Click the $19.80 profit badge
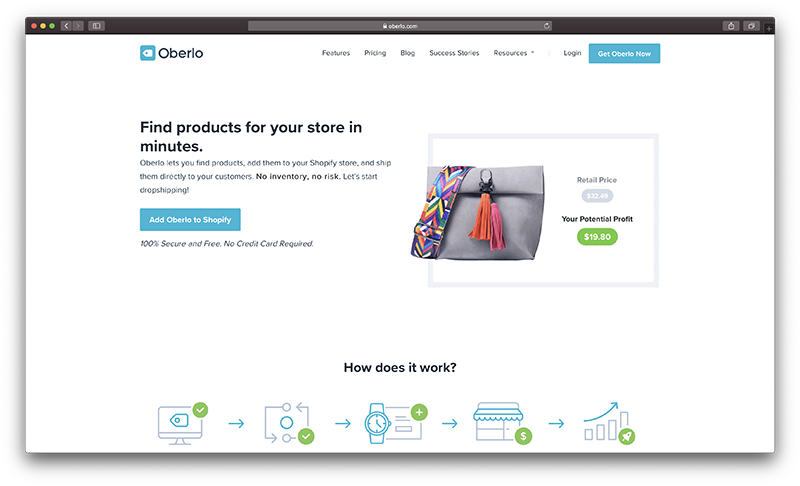Viewport: 800px width, 486px height. point(597,237)
